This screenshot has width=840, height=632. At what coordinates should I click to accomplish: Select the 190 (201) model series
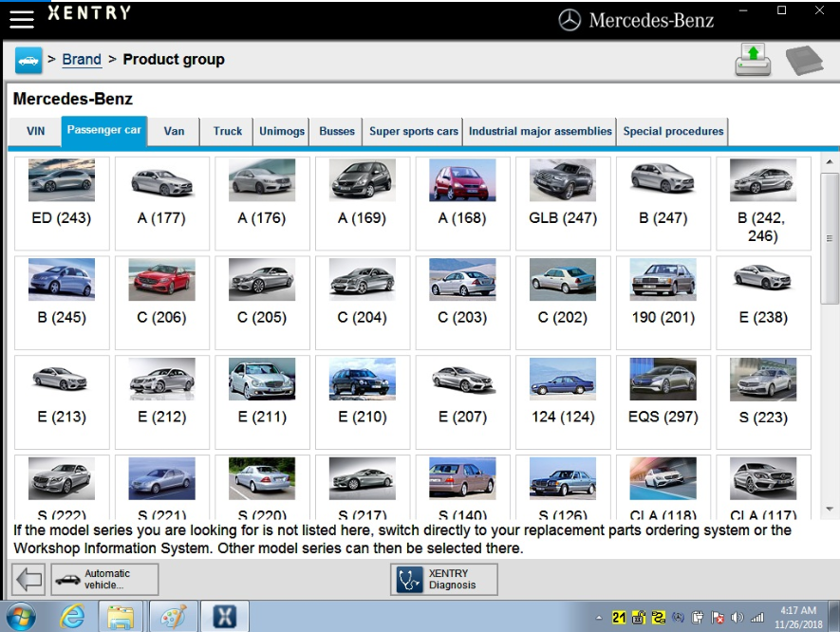click(663, 303)
